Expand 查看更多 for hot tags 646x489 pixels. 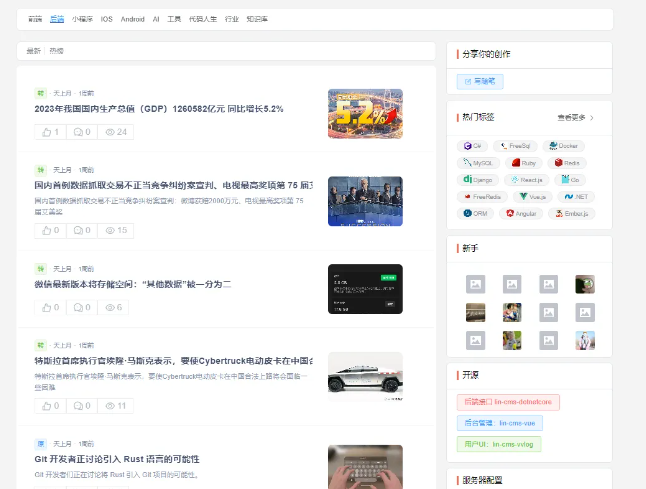576,118
